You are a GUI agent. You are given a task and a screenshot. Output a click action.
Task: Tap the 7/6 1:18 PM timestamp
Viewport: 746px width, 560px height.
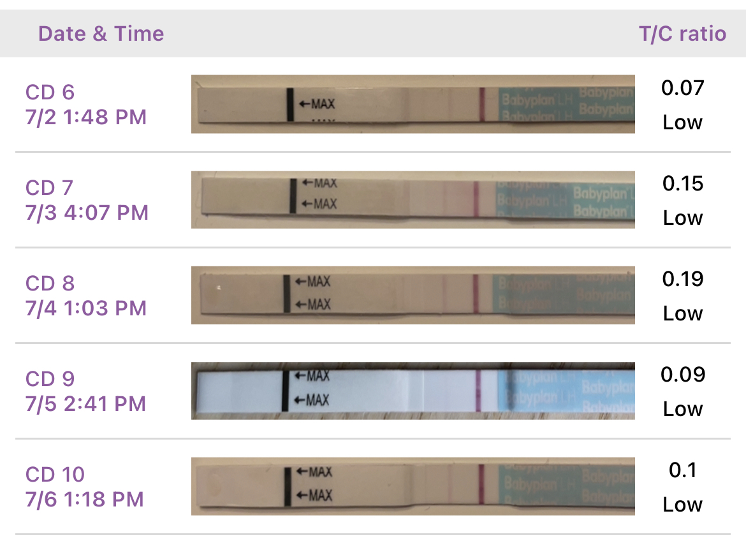[84, 499]
